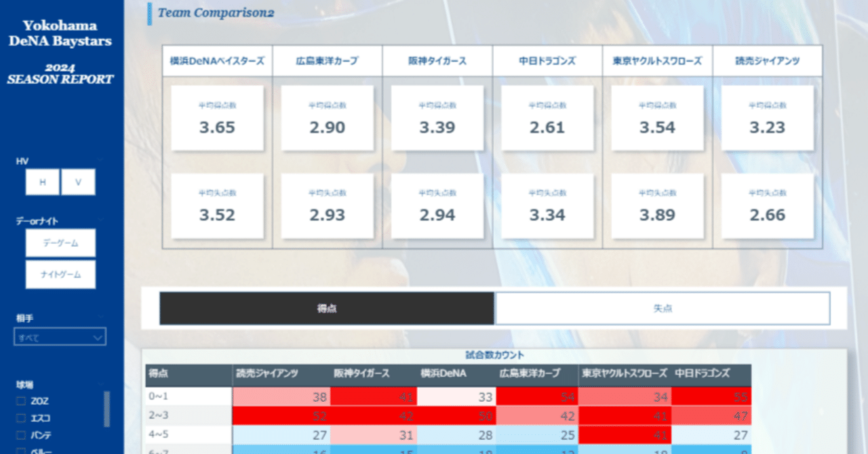The height and width of the screenshot is (454, 868).
Task: Click the Yokohama DeNA Baystars sidebar title
Action: coord(60,33)
